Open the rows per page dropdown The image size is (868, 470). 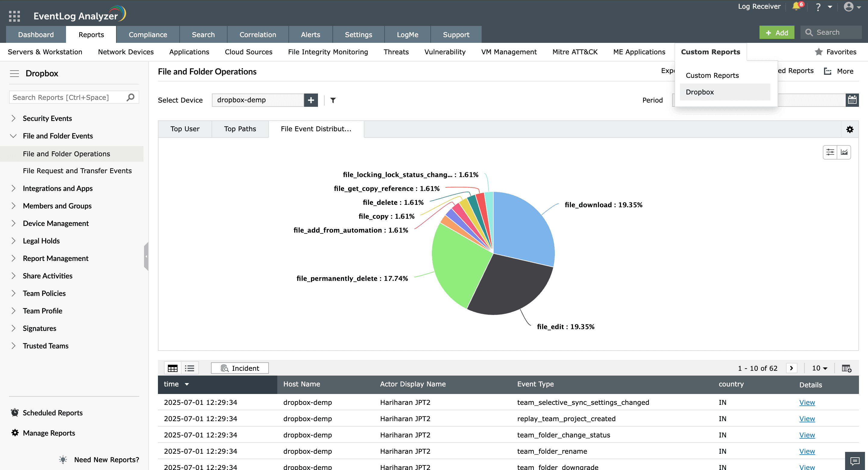pos(819,368)
